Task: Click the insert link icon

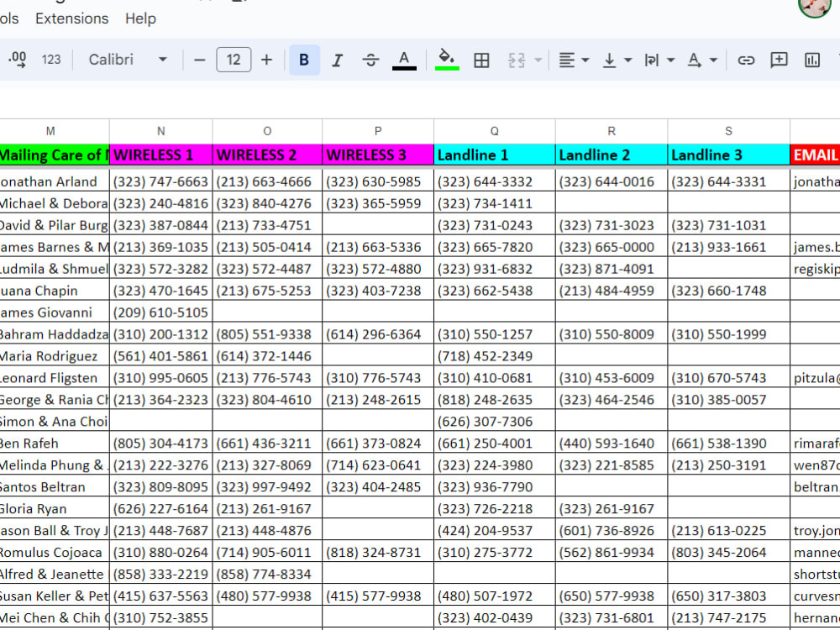Action: pos(746,60)
